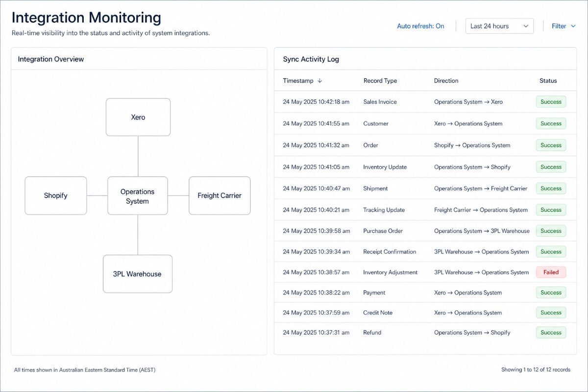Click the Status column header
This screenshot has height=392, width=588.
[548, 81]
